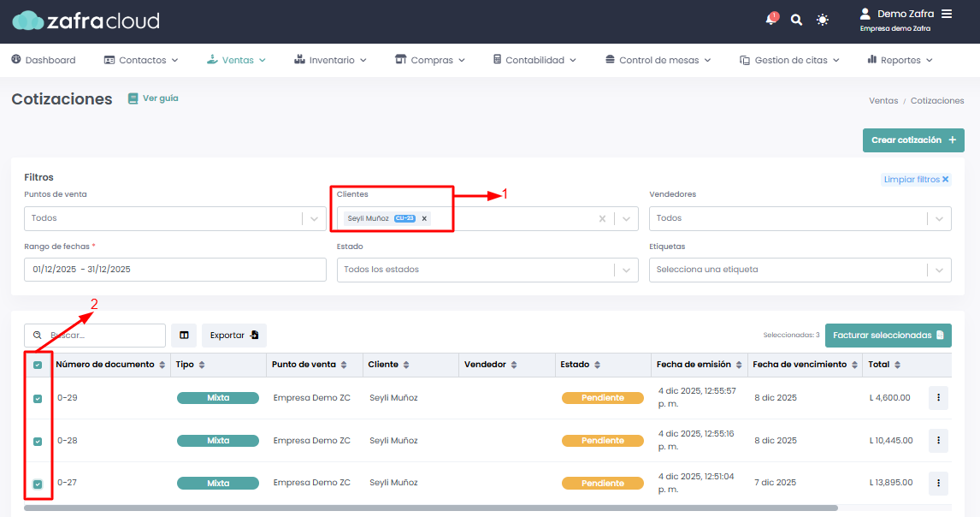Viewport: 980px width, 517px height.
Task: Open the Inventario menu
Action: tap(330, 60)
